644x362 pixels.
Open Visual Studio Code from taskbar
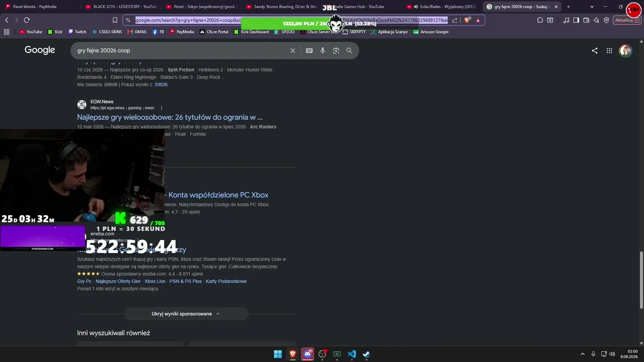(352, 354)
